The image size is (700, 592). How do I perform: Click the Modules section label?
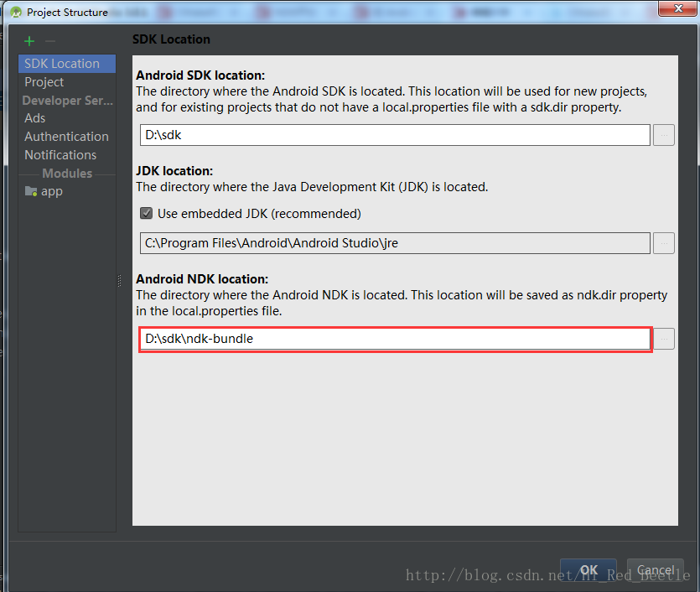pyautogui.click(x=67, y=174)
